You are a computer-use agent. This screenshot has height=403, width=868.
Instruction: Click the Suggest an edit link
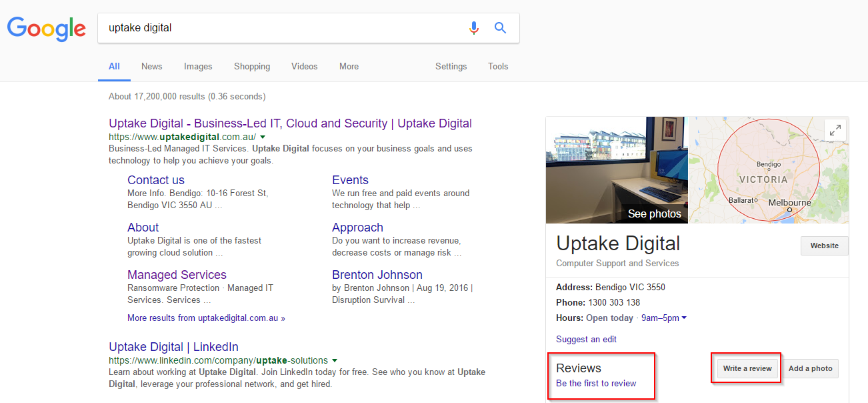[586, 339]
